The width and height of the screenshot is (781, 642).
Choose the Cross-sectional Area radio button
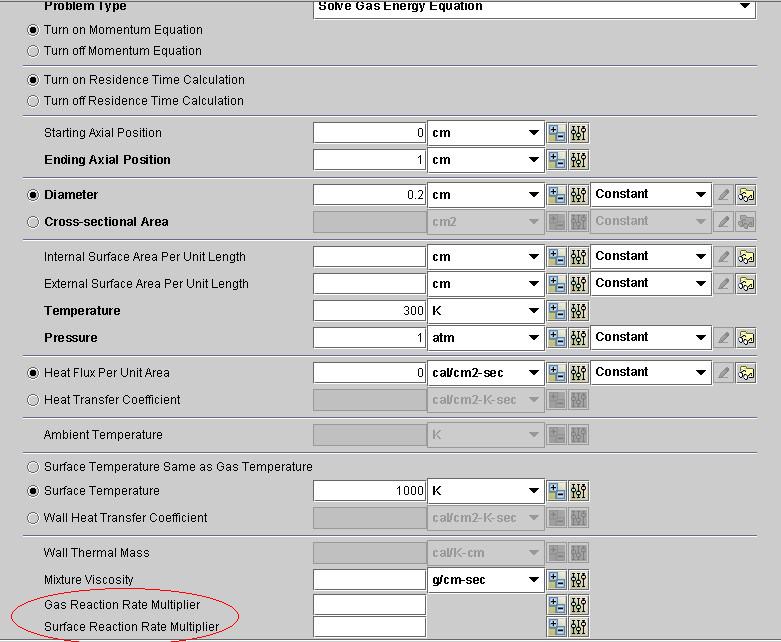click(33, 222)
